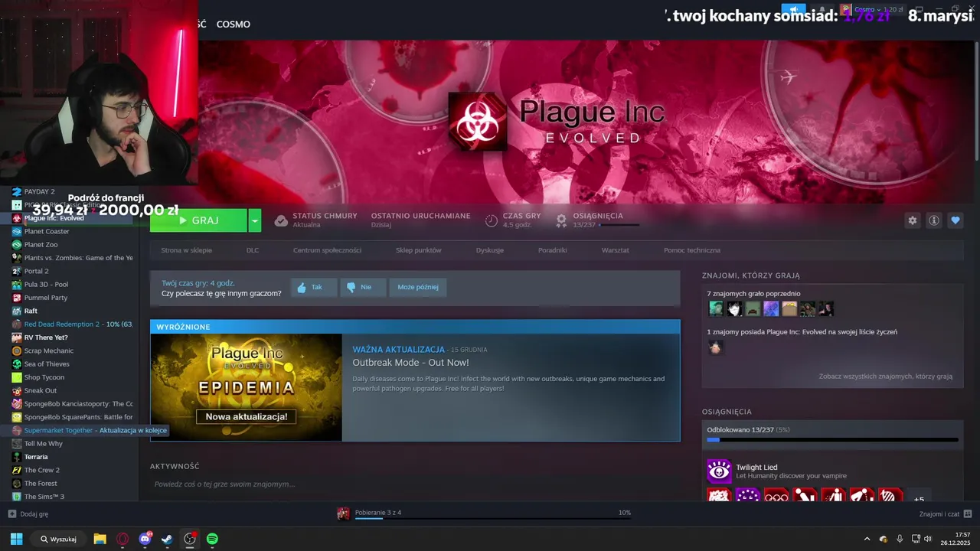Image resolution: width=980 pixels, height=551 pixels.
Task: Open the Plague Inc Epidemia update thumbnail
Action: tap(247, 387)
